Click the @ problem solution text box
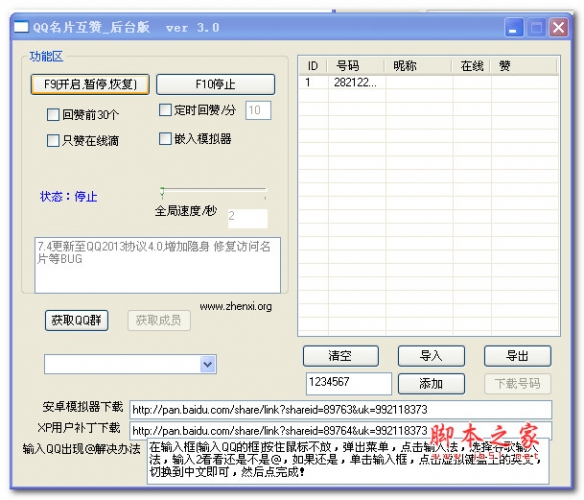 pos(348,462)
